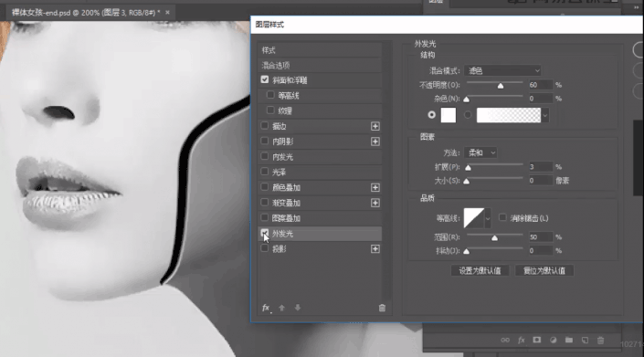The image size is (644, 357).
Task: Open the fx menu in Layer Style dialog
Action: pyautogui.click(x=266, y=308)
